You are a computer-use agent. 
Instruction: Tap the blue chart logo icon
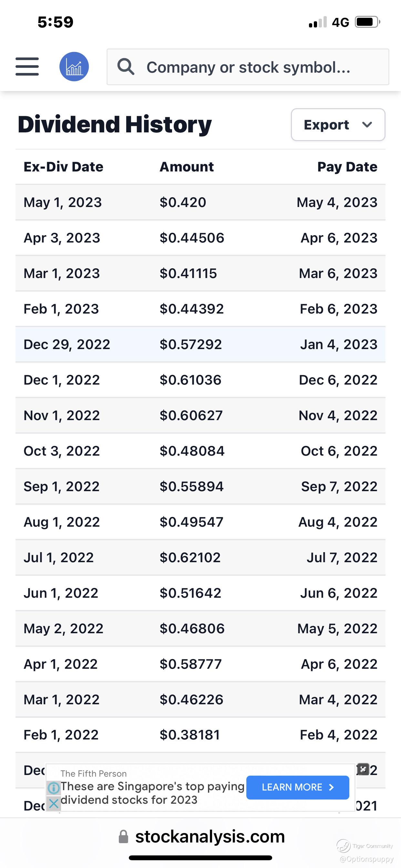74,67
